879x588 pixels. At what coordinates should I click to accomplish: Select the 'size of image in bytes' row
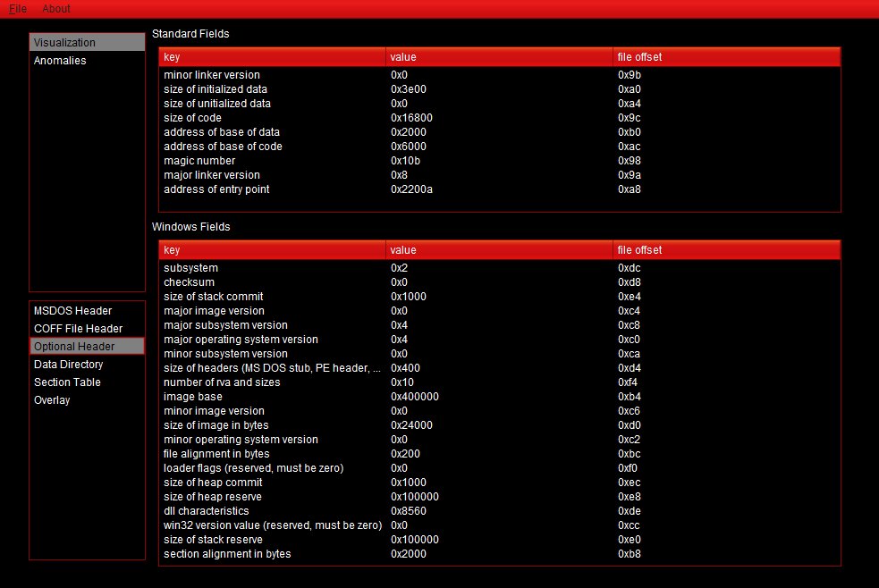tap(500, 425)
